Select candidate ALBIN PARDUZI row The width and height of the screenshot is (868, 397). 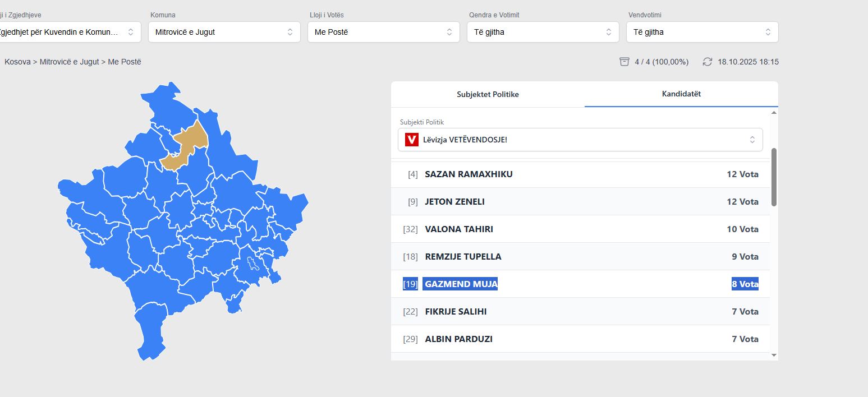[580, 339]
